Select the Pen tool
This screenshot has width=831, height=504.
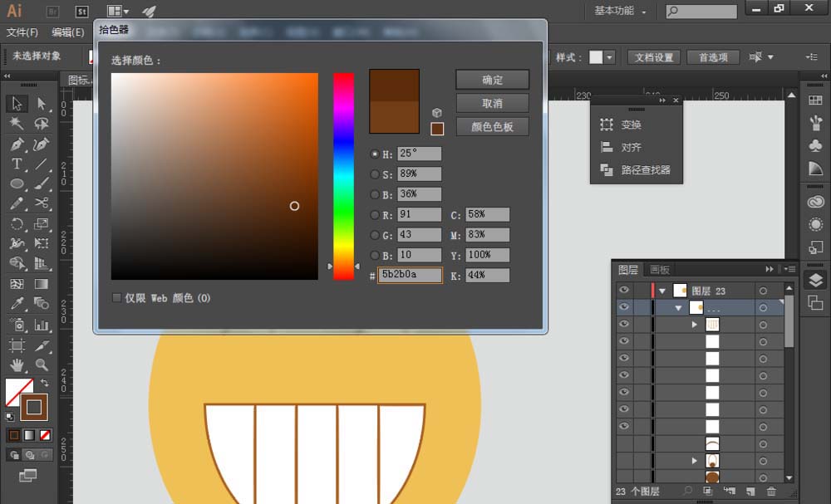17,144
